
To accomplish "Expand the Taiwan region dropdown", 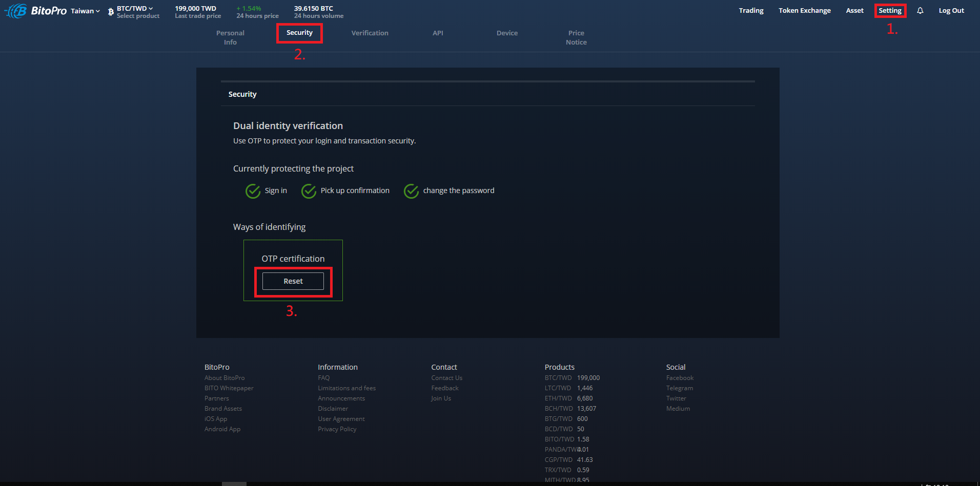I will [x=85, y=11].
